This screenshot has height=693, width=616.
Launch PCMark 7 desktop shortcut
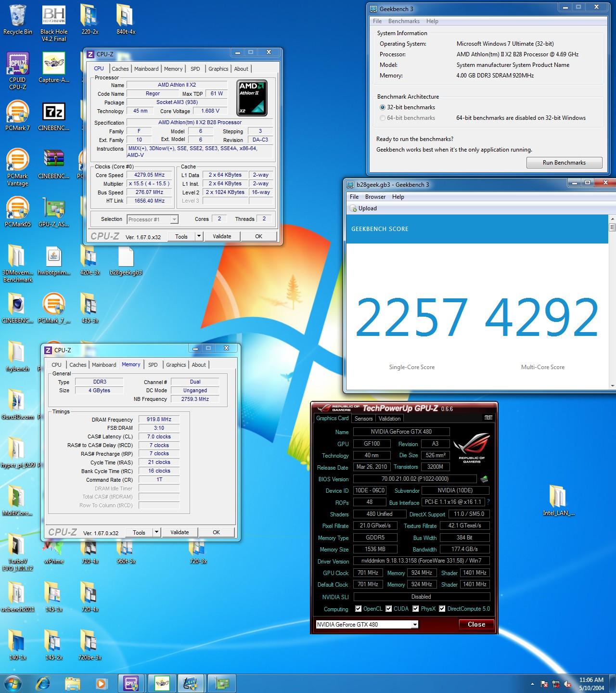18,116
